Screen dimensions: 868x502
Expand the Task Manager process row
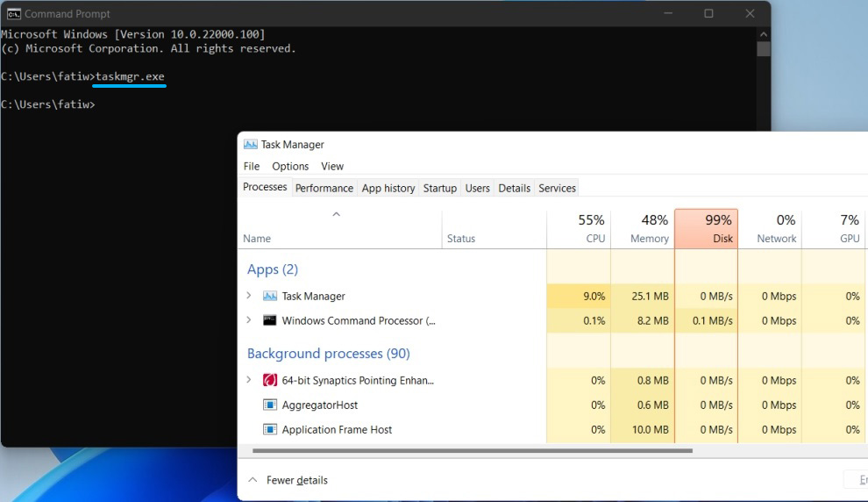pyautogui.click(x=249, y=297)
